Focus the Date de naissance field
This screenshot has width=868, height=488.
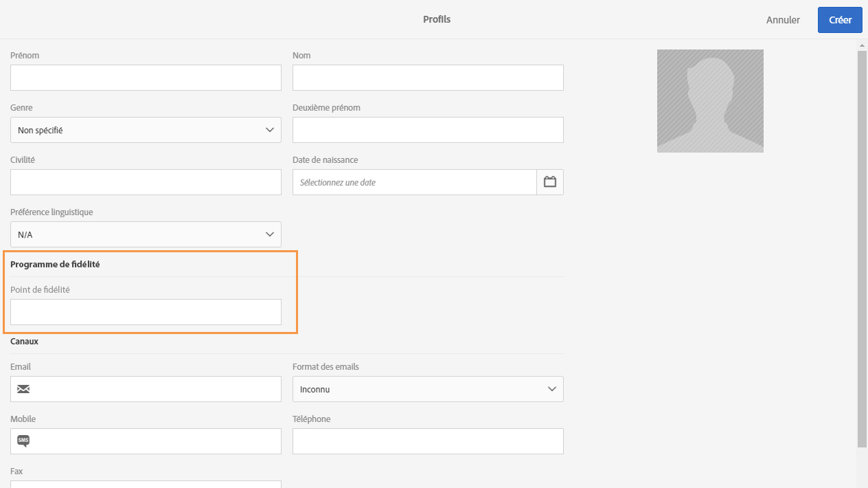pyautogui.click(x=415, y=182)
